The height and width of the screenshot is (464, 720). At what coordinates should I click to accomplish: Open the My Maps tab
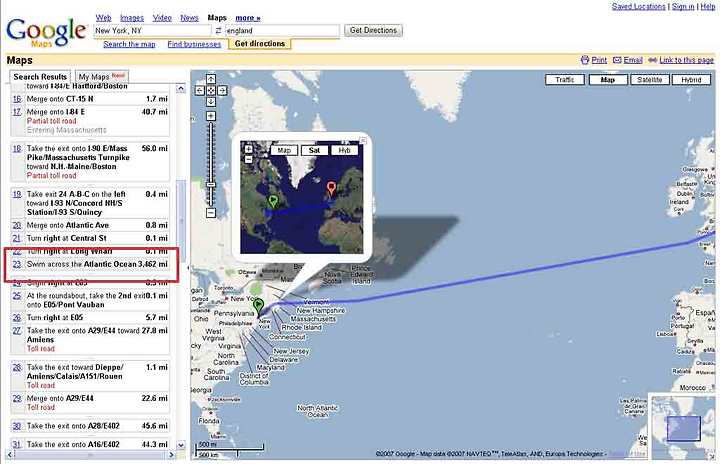pyautogui.click(x=101, y=77)
